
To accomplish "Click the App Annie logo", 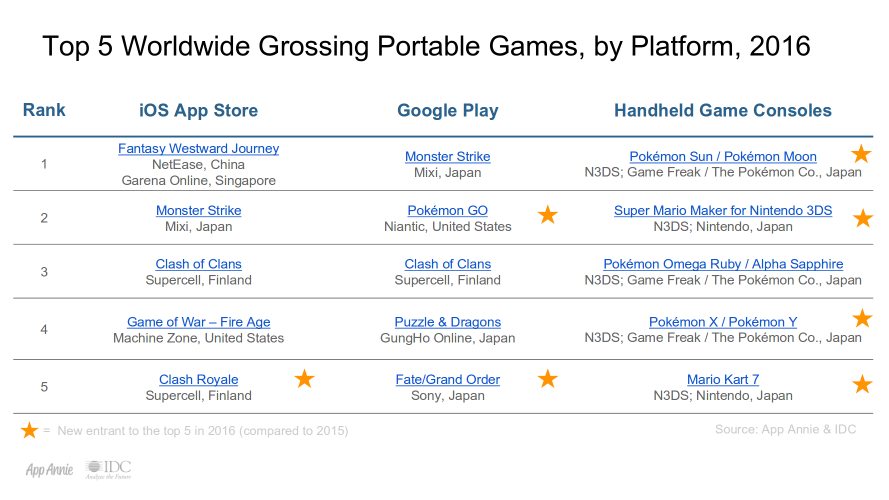I will pyautogui.click(x=49, y=469).
